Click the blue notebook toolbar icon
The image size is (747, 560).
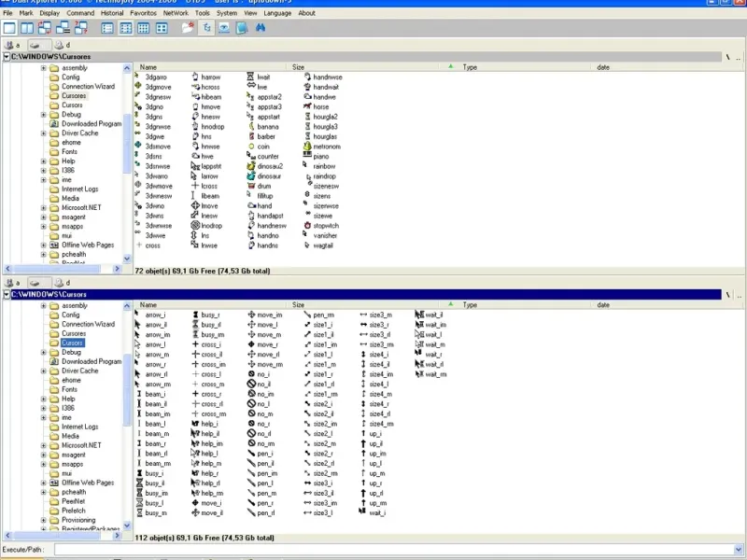(x=242, y=28)
